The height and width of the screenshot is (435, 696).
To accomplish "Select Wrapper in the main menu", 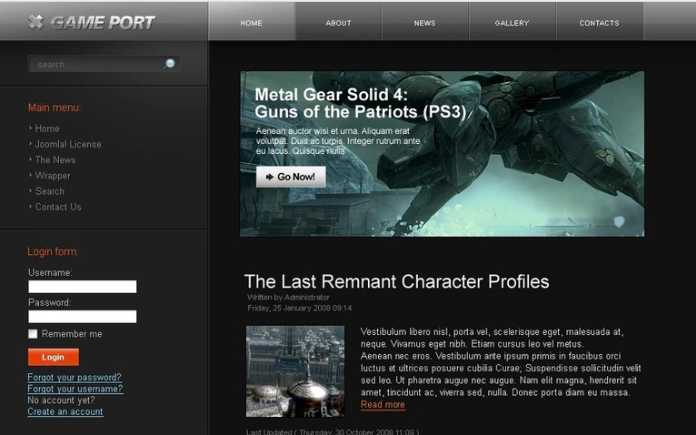I will [x=52, y=175].
